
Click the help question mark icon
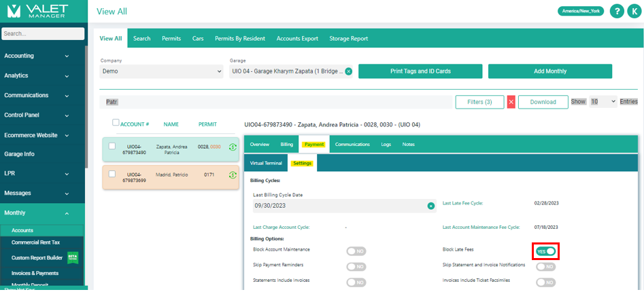617,12
